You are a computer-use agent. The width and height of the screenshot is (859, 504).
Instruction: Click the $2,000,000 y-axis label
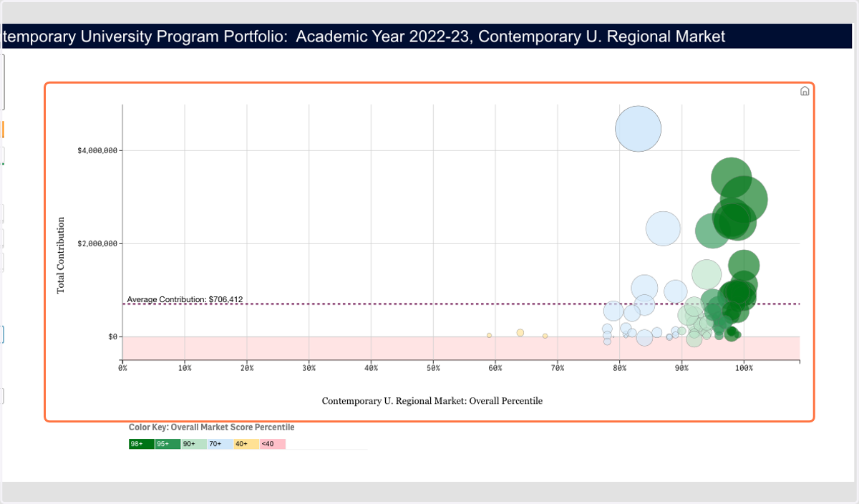[x=97, y=244]
